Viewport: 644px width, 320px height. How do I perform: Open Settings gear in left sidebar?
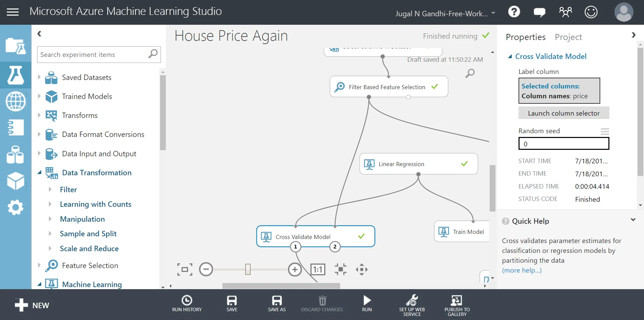[16, 207]
